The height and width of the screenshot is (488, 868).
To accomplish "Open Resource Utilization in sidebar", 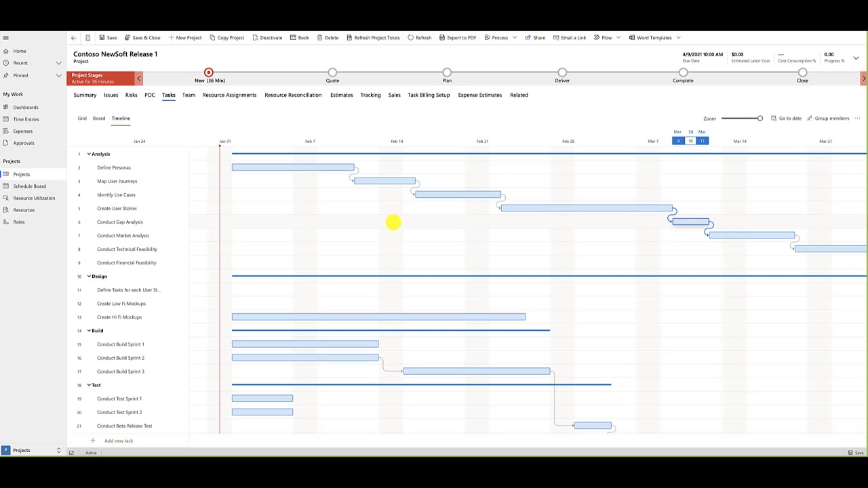I will point(34,198).
